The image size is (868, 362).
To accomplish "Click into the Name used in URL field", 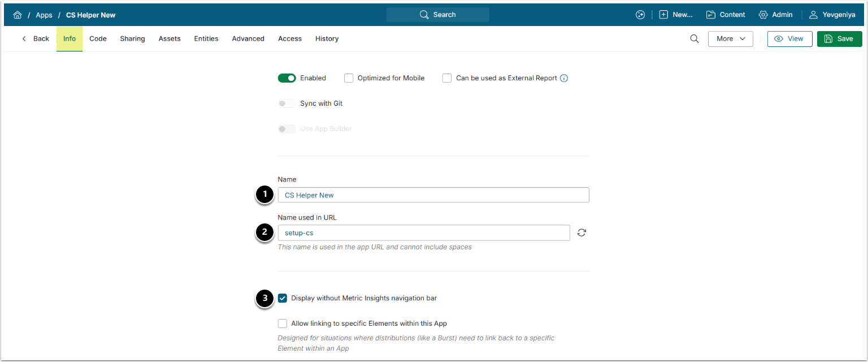I will point(424,233).
